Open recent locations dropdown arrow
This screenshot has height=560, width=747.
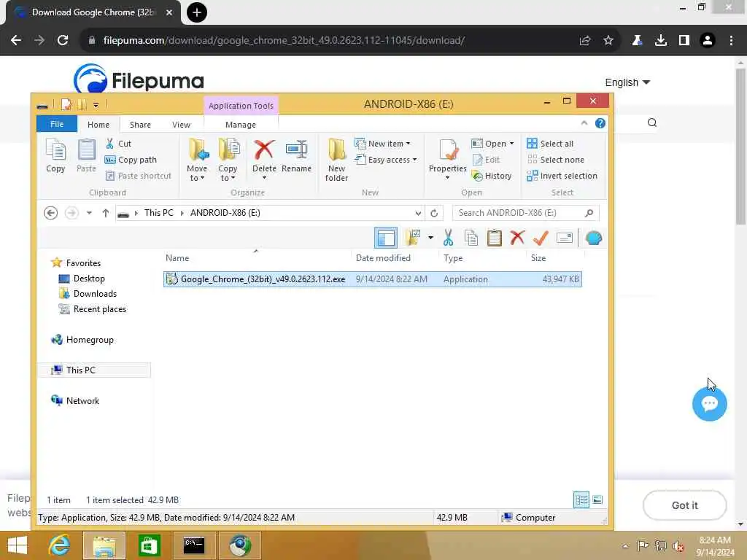pos(89,213)
